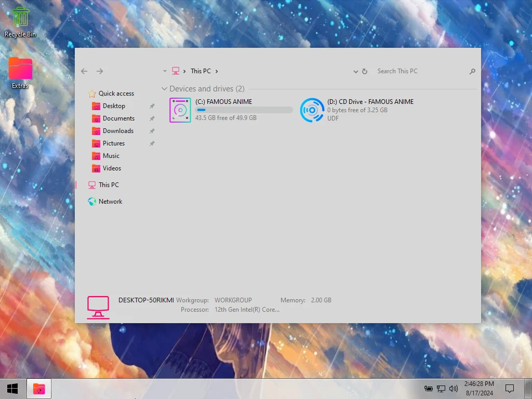Screen dimensions: 532x399
Task: Select the C: drive disk icon
Action: 180,110
